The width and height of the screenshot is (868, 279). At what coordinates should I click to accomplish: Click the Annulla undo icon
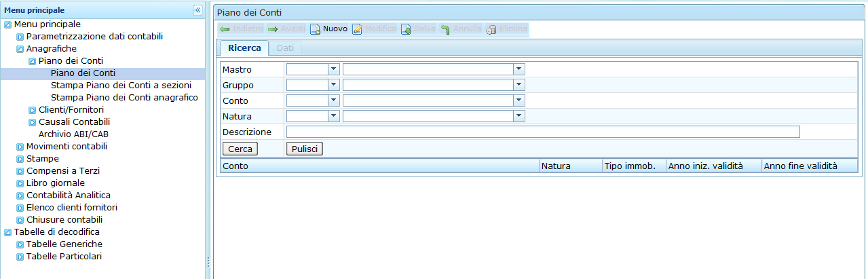(x=445, y=29)
